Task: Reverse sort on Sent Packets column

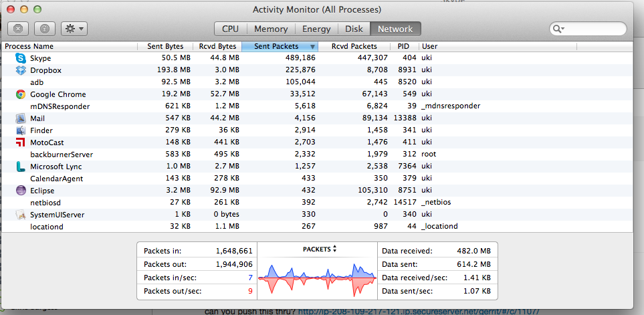Action: 280,46
